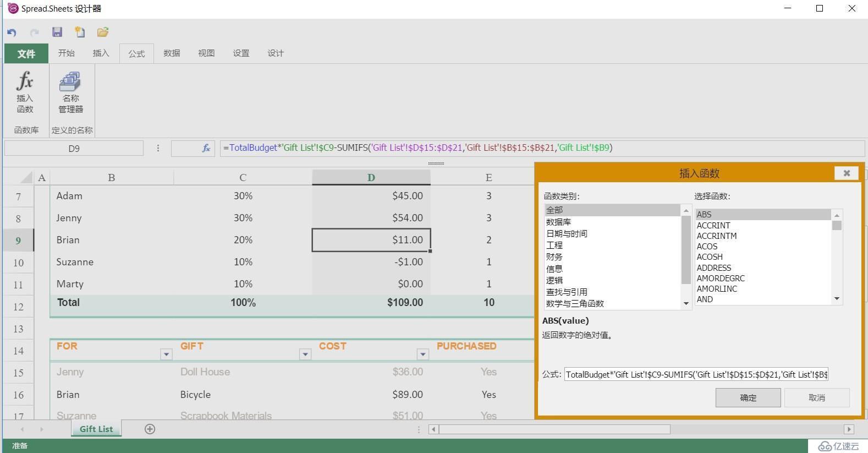Screen dimensions: 868x453
Task: Go to previous sheet tab arrow
Action: 22,429
